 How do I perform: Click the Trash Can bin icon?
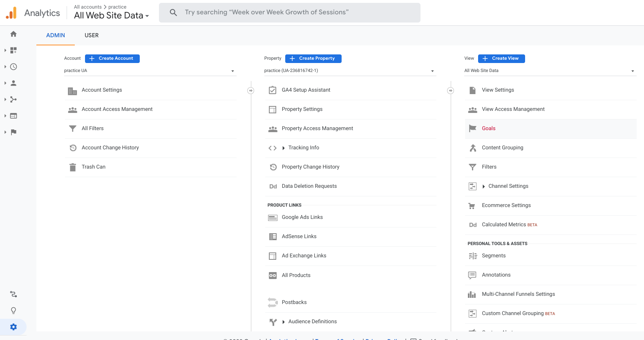73,167
